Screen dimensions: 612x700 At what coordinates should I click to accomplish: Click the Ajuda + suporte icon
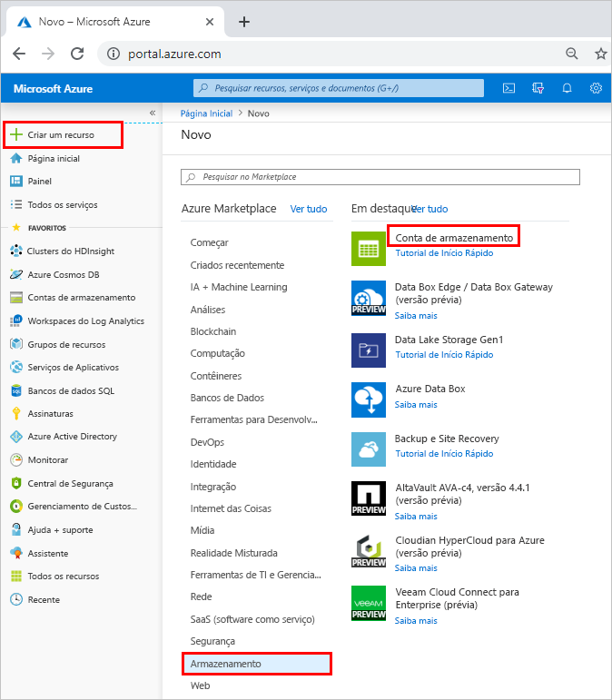16,529
